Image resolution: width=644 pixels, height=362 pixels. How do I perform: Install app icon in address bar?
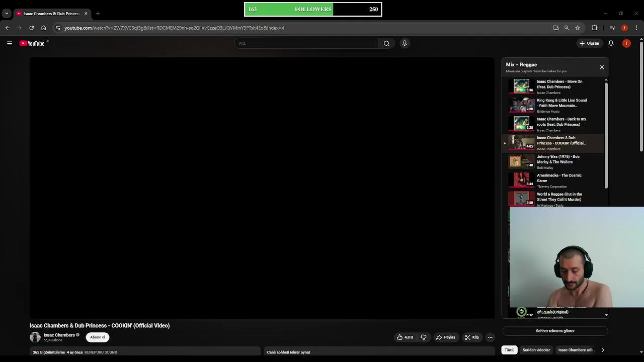pyautogui.click(x=556, y=28)
